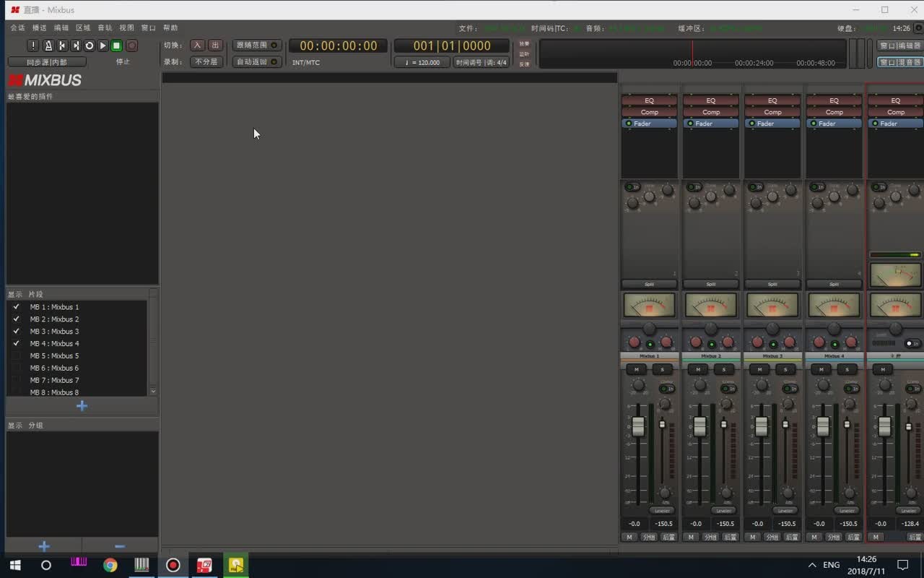This screenshot has height=578, width=924.
Task: Solo Mixbus 2 with S button
Action: click(724, 369)
